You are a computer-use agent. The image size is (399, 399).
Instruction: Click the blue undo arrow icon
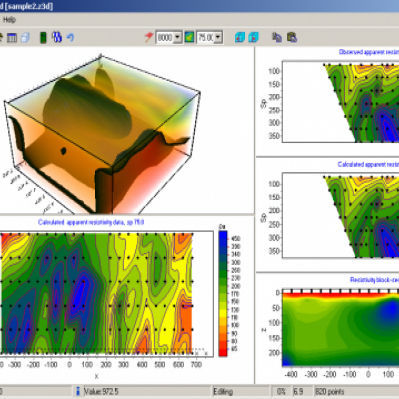pos(70,37)
